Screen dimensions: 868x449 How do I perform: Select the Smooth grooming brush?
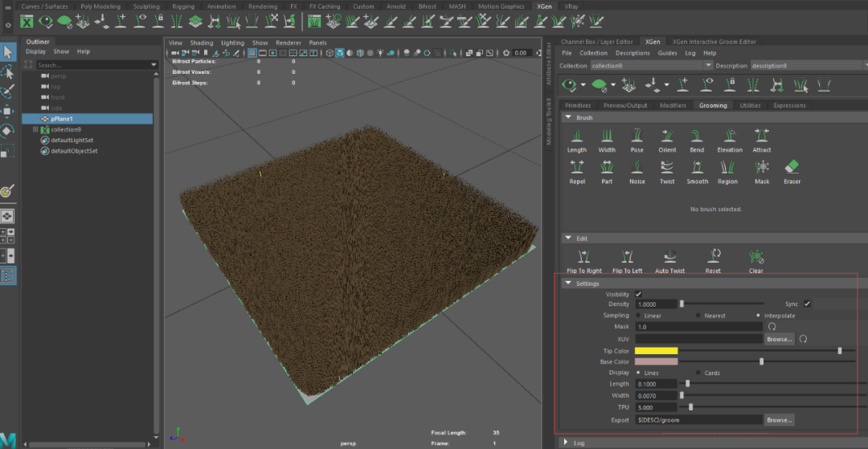pos(697,167)
